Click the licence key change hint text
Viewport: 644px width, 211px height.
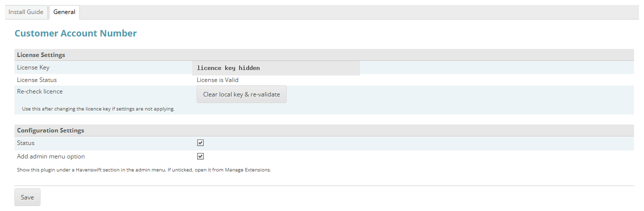[98, 108]
